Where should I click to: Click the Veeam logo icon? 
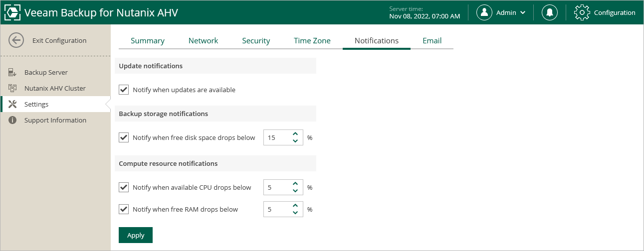pos(12,12)
